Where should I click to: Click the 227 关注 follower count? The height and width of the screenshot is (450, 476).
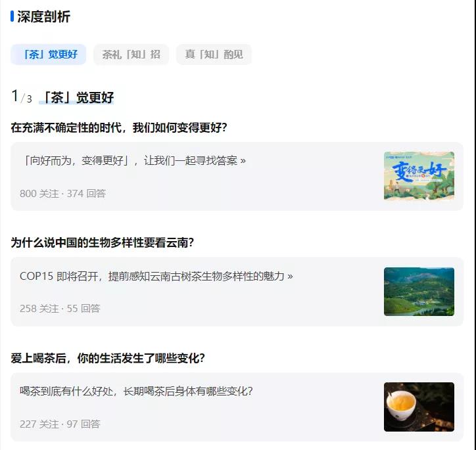click(x=39, y=424)
